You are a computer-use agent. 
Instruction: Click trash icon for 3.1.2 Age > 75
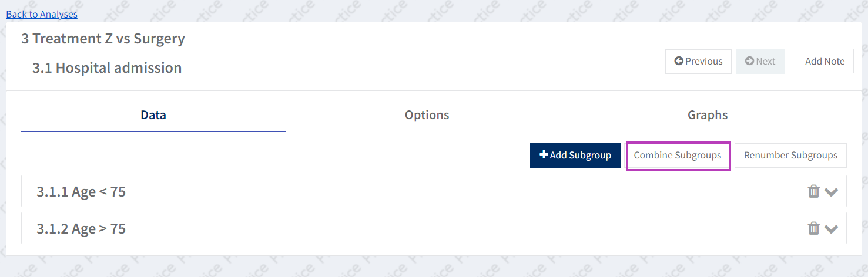coord(813,228)
